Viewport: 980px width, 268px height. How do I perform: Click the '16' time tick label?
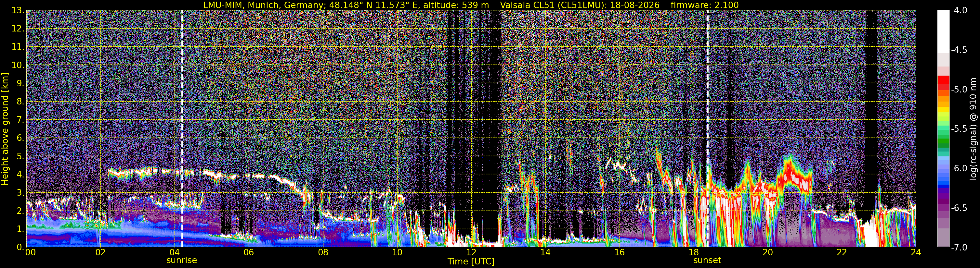[619, 252]
